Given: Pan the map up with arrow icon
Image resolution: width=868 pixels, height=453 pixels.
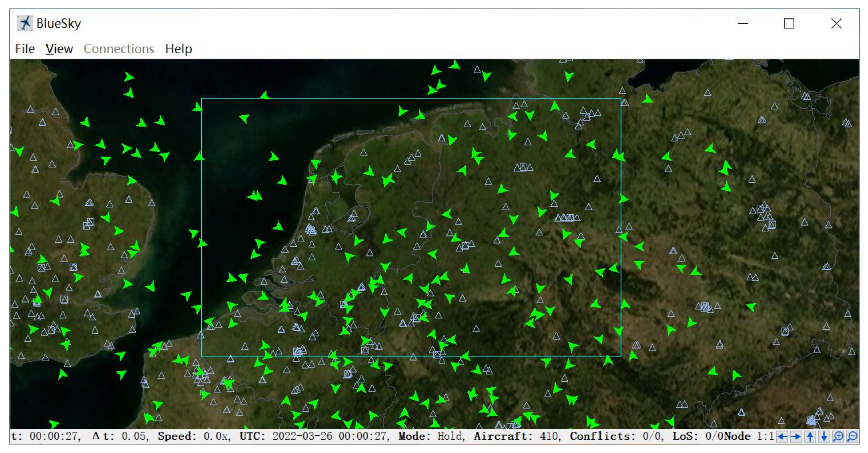Looking at the screenshot, I should coord(810,436).
